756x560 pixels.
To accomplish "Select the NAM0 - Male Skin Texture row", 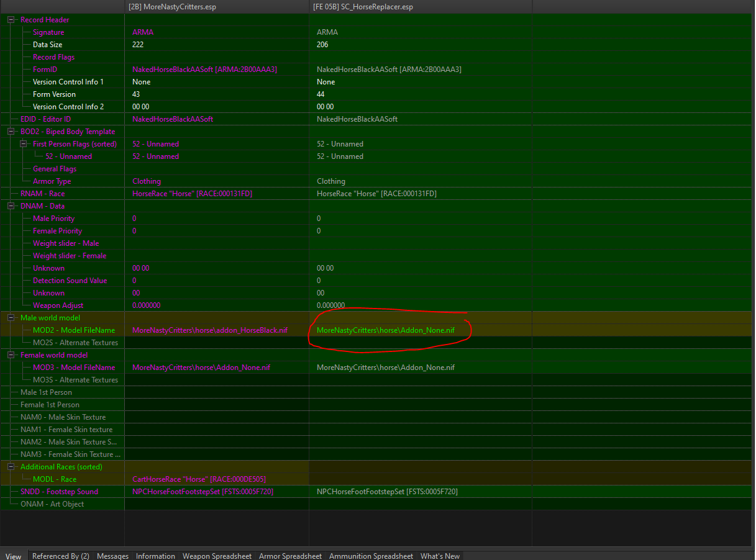I will pyautogui.click(x=62, y=417).
